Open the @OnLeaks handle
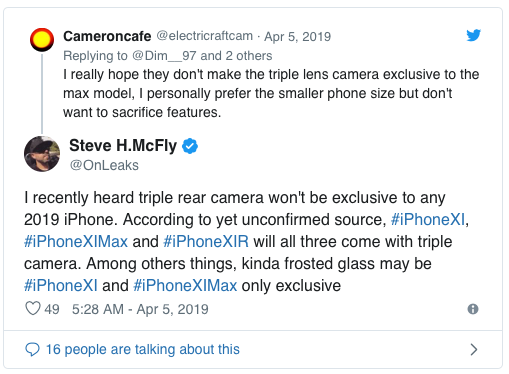The image size is (509, 374). click(104, 165)
